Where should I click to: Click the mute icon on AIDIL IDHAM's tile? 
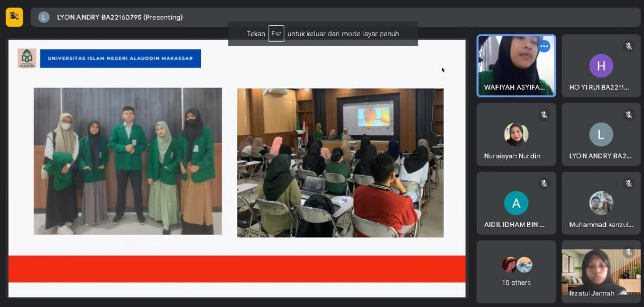coord(544,184)
